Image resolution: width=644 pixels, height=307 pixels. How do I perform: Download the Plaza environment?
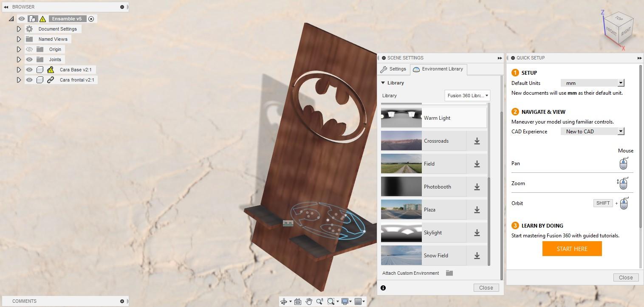click(x=477, y=210)
